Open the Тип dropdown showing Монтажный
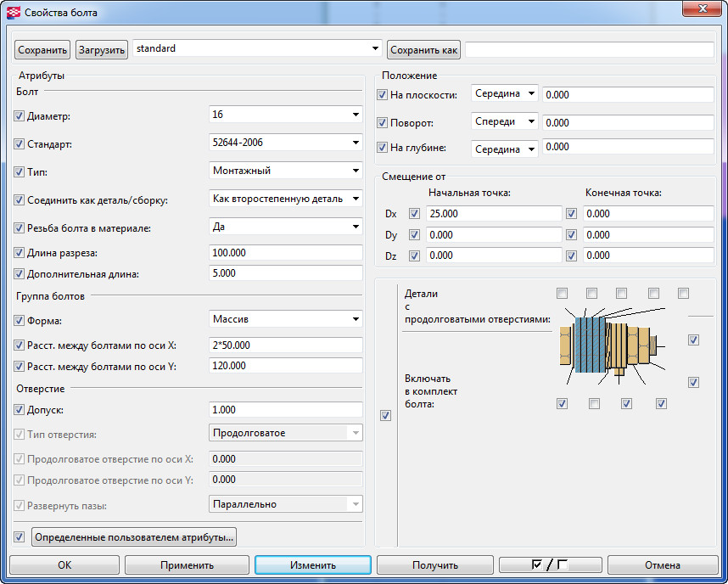The image size is (728, 584). coord(286,171)
